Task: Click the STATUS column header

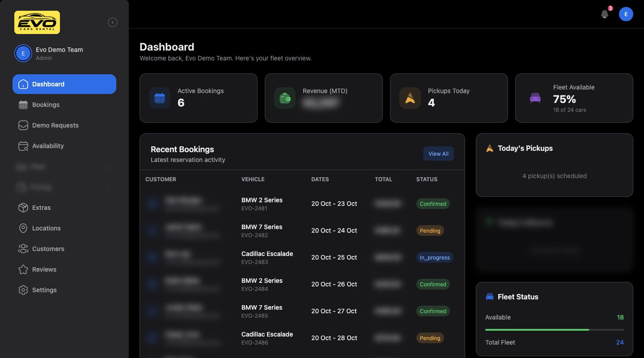Action: (427, 179)
